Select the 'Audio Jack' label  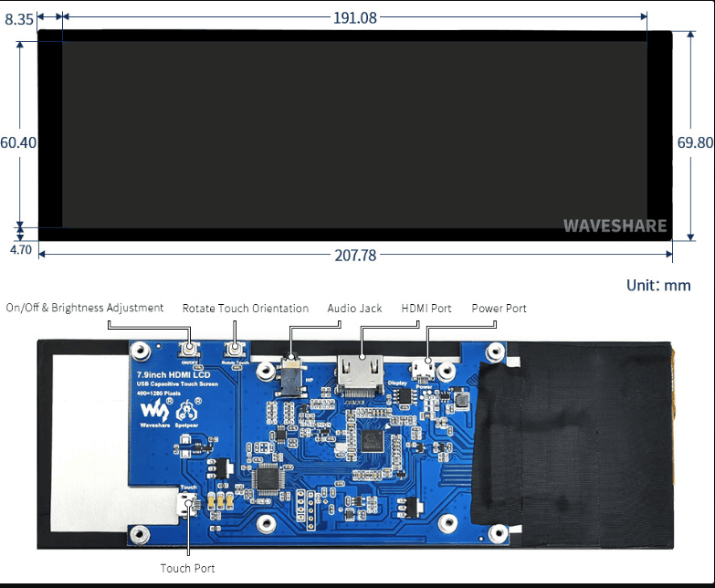(354, 309)
